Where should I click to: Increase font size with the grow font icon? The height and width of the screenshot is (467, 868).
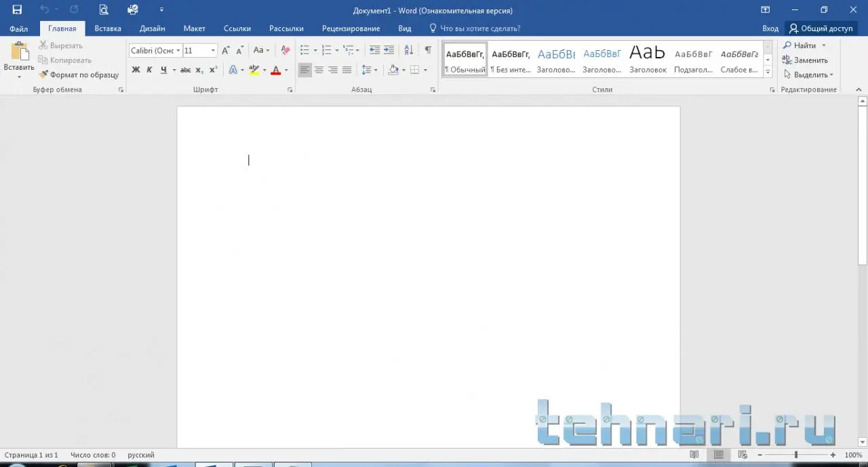tap(226, 50)
